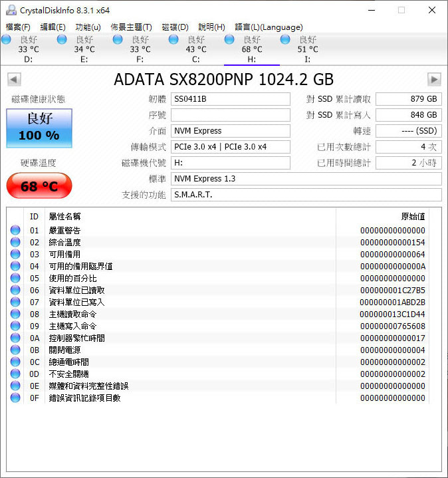This screenshot has height=478, width=448.
Task: Click the CrystalDiskInfo app icon in title bar
Action: (x=11, y=10)
